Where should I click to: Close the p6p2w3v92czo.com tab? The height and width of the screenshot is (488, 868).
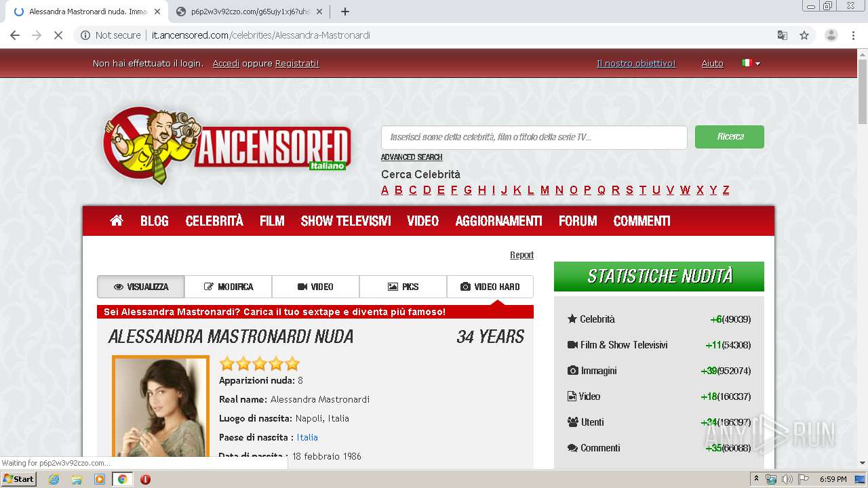coord(319,12)
